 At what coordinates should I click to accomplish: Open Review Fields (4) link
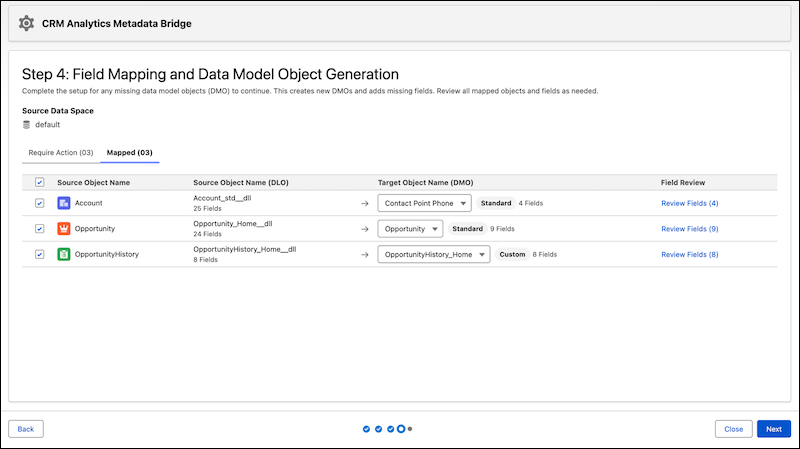tap(690, 203)
